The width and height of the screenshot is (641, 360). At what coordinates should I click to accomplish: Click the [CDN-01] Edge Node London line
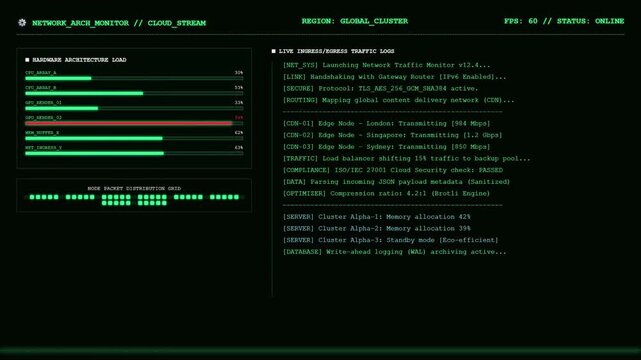click(x=386, y=123)
